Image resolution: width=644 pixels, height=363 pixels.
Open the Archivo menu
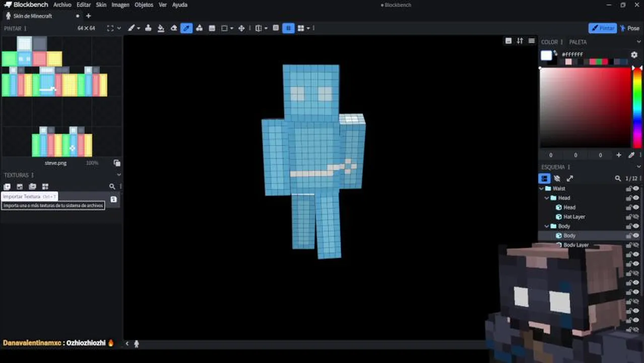click(62, 5)
